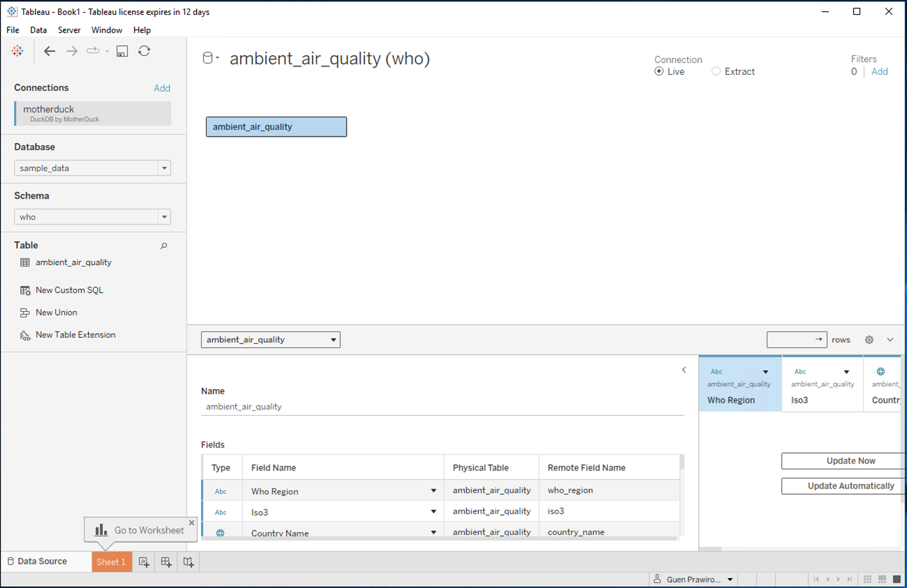Open the Server menu
The height and width of the screenshot is (588, 907).
(x=69, y=30)
